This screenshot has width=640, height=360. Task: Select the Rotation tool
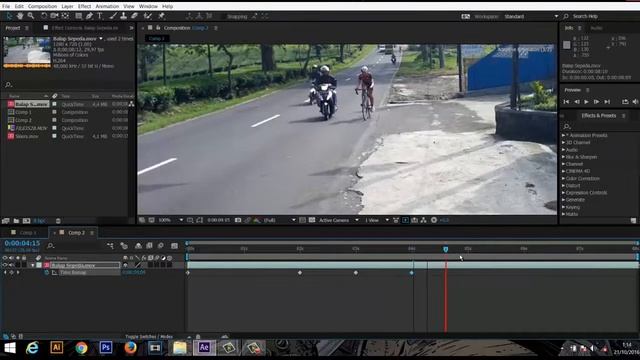[x=44, y=16]
